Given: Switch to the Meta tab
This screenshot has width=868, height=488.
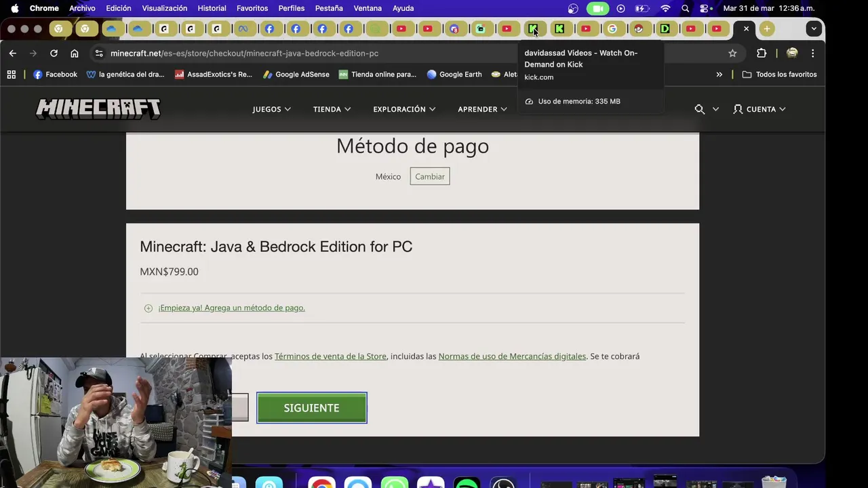Looking at the screenshot, I should (x=243, y=28).
